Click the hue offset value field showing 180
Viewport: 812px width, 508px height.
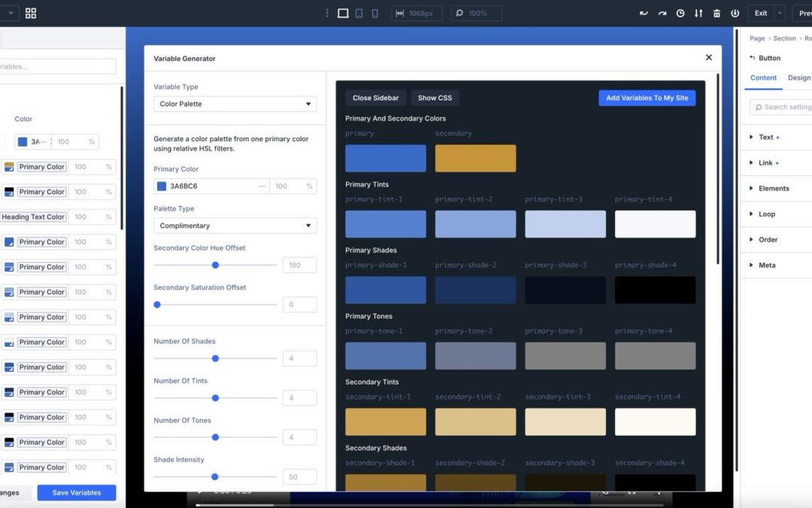click(x=300, y=265)
